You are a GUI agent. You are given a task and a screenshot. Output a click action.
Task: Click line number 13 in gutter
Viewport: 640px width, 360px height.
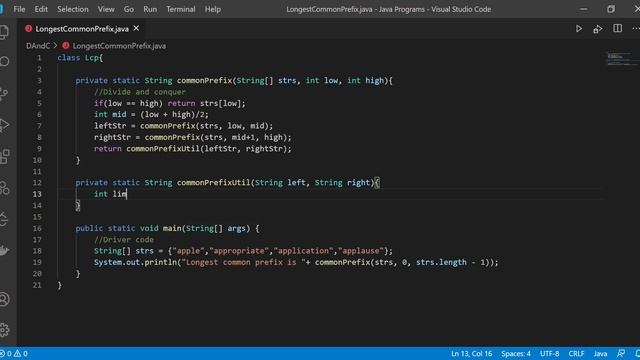pyautogui.click(x=37, y=194)
